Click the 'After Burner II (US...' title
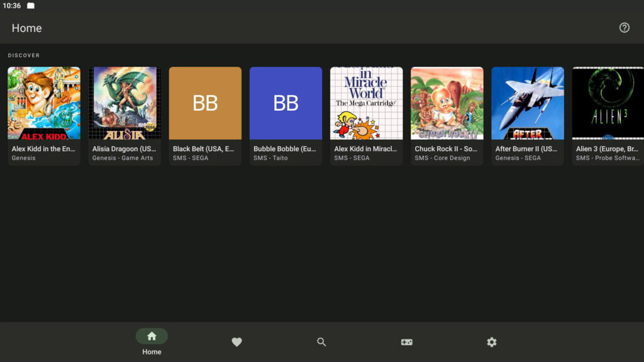The width and height of the screenshot is (644, 362). coord(526,149)
